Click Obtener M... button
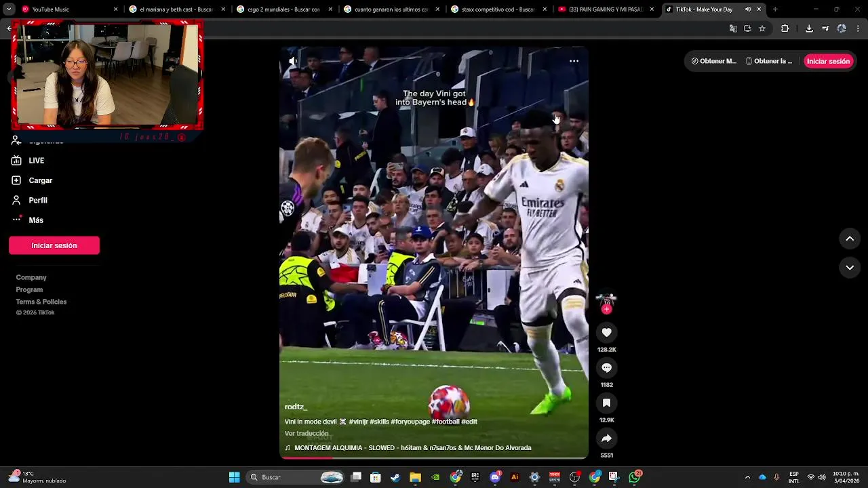Screen dimensions: 868x488 point(713,61)
